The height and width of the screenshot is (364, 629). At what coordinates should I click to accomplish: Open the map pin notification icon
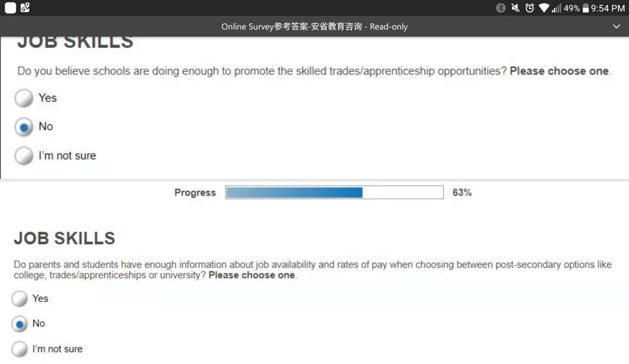pyautogui.click(x=25, y=7)
